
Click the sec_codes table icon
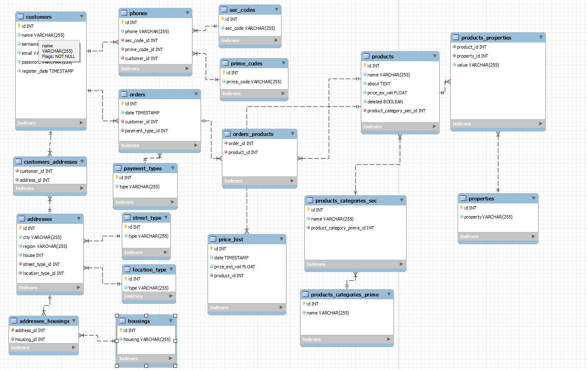[x=224, y=9]
